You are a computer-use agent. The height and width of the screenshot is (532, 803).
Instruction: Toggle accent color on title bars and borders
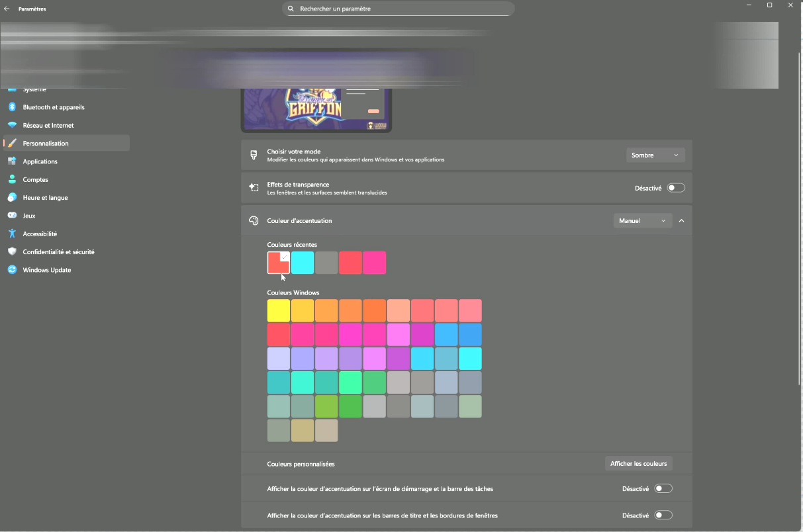click(663, 515)
